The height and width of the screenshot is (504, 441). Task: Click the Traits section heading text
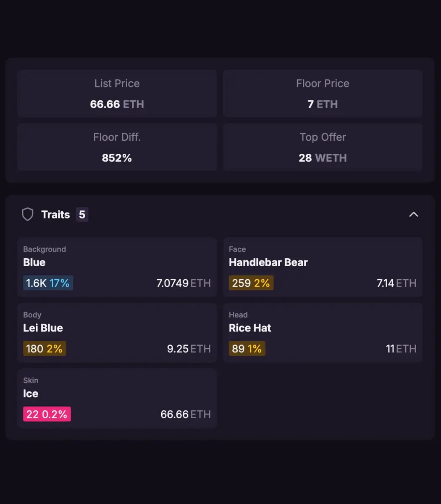[55, 215]
